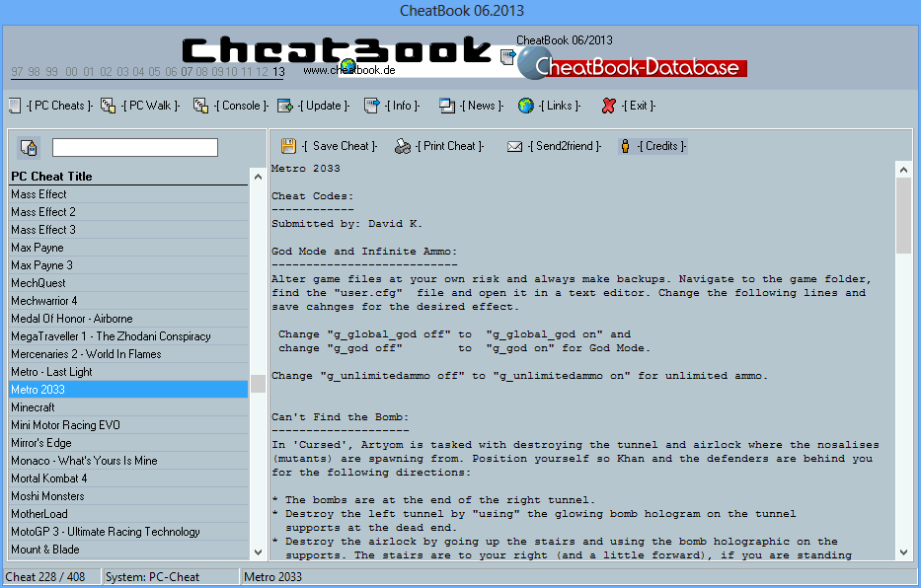Image resolution: width=921 pixels, height=588 pixels.
Task: Click the -[ PC Cheats ]- label
Action: (60, 106)
